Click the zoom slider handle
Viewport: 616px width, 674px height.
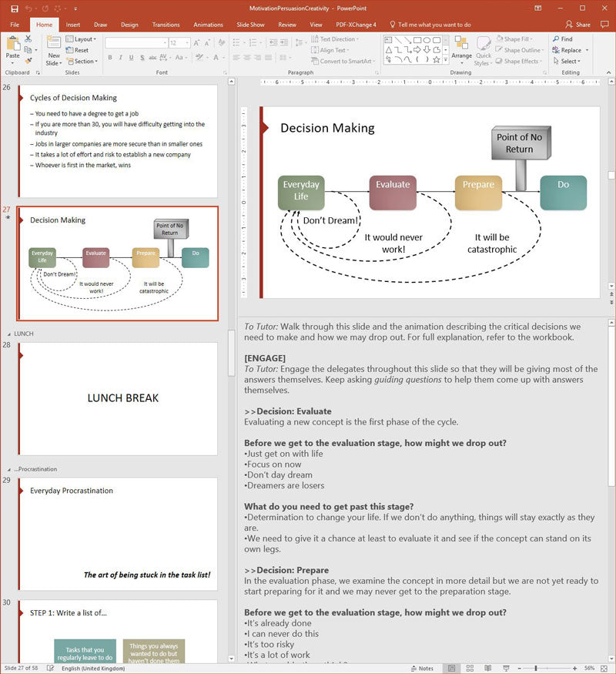pos(536,669)
